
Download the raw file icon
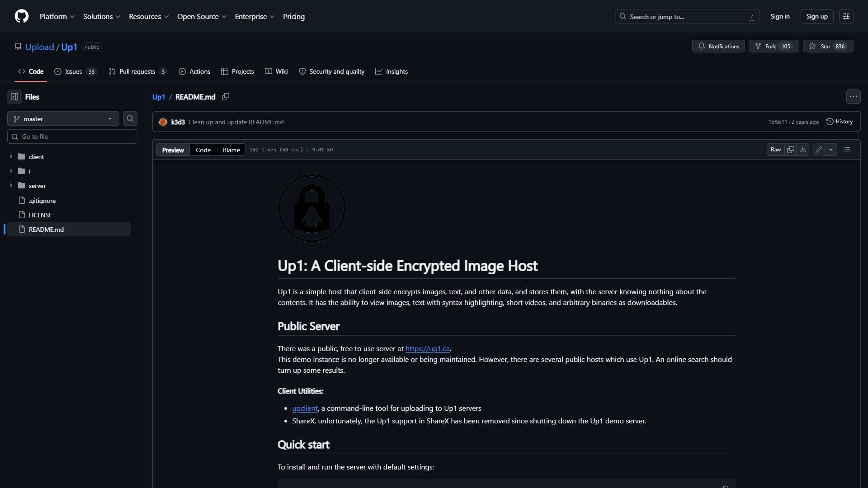[x=803, y=150]
